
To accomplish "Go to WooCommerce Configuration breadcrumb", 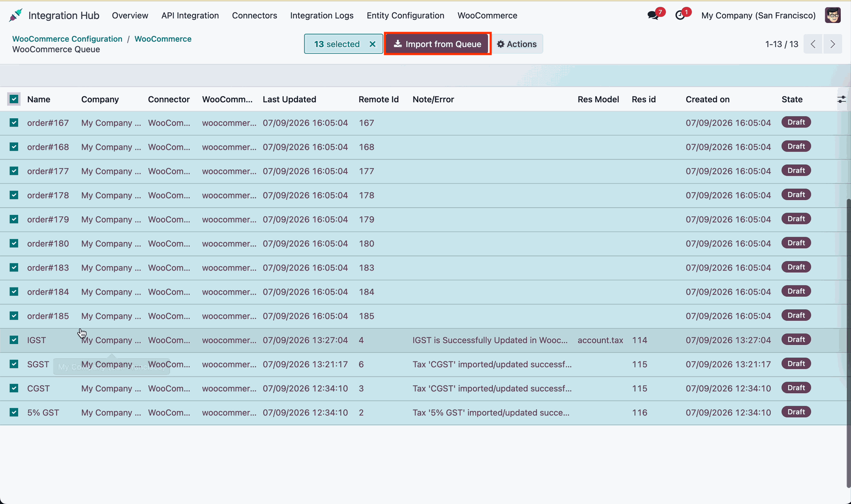I will pos(67,39).
